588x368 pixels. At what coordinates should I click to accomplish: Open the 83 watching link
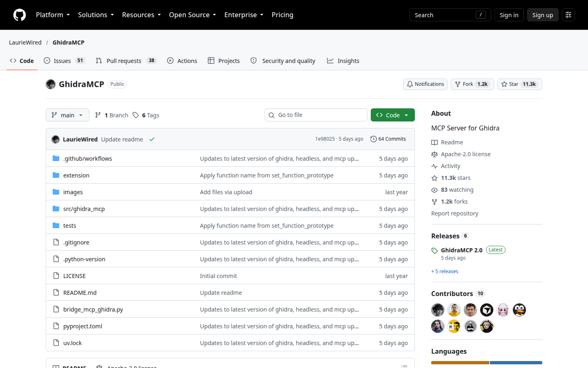pyautogui.click(x=452, y=190)
